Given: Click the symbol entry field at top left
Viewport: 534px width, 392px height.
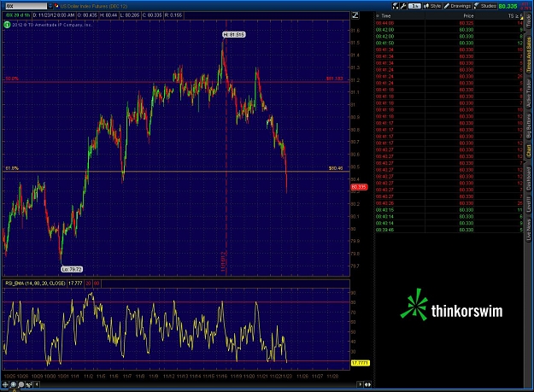Looking at the screenshot, I should coord(26,6).
